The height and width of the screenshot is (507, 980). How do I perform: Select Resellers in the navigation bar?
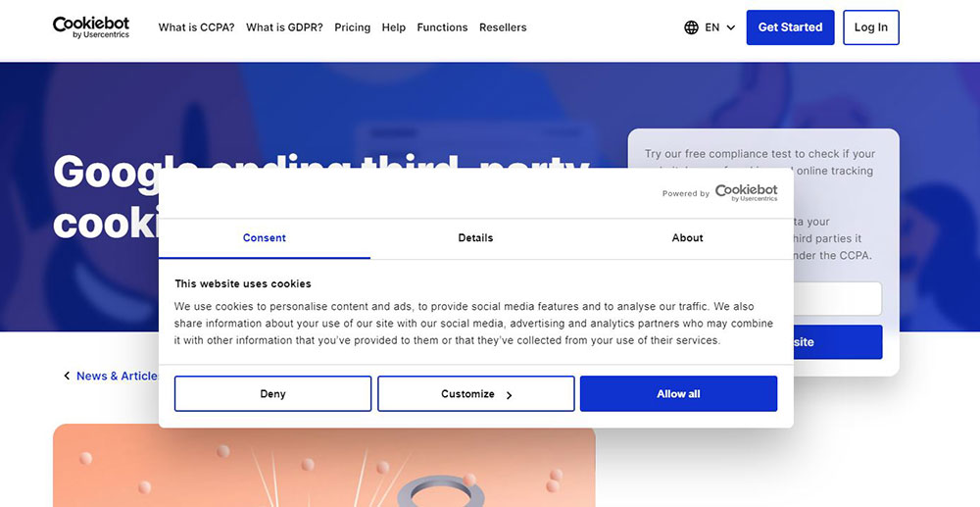click(x=503, y=27)
